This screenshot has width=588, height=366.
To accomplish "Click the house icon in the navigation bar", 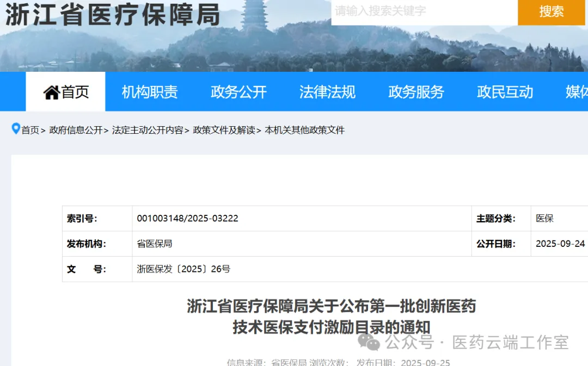I will (51, 92).
